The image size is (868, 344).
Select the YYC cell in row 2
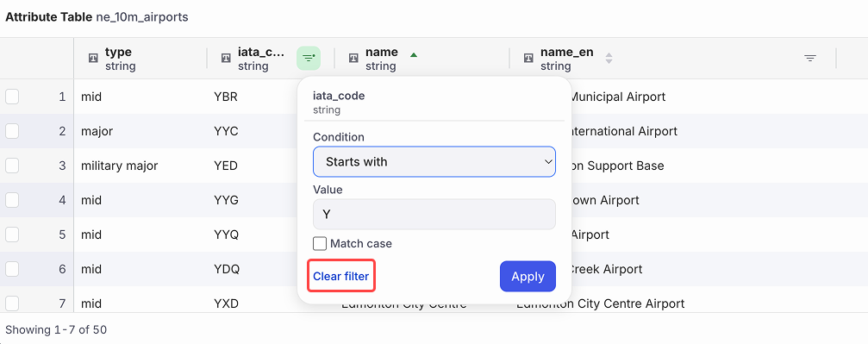click(x=226, y=131)
